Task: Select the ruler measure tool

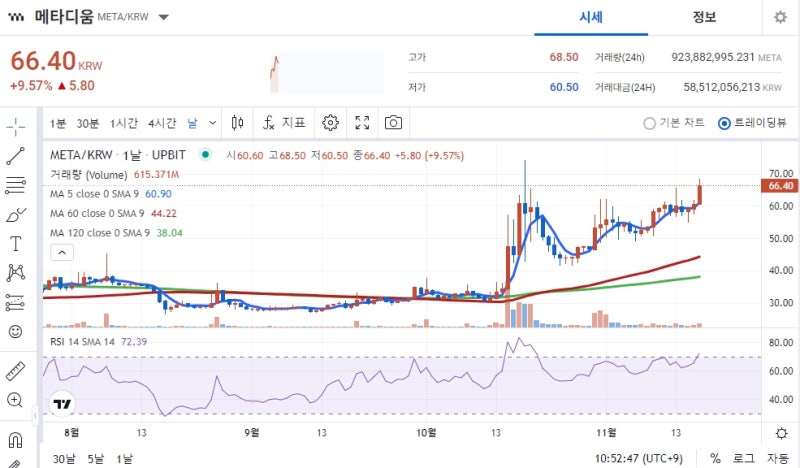Action: (x=15, y=371)
